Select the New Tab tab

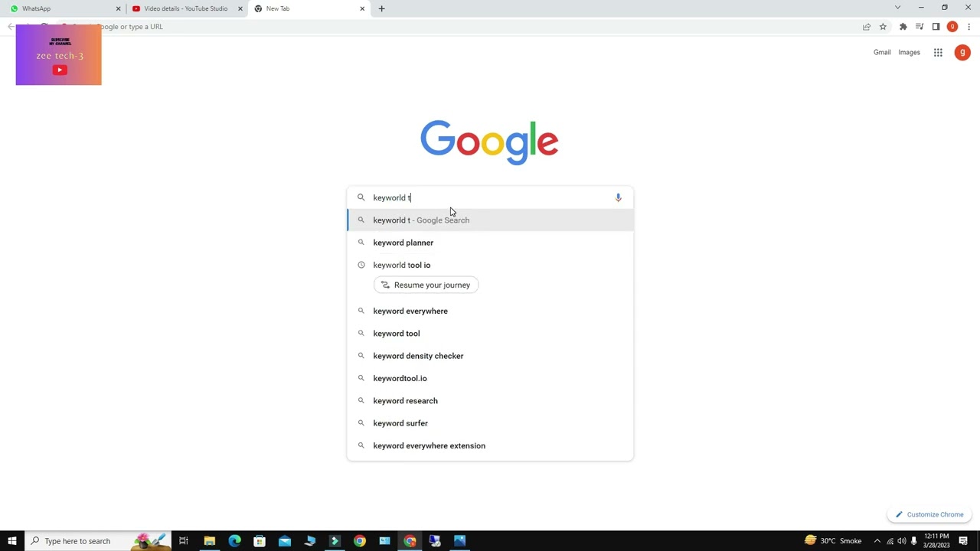[309, 8]
